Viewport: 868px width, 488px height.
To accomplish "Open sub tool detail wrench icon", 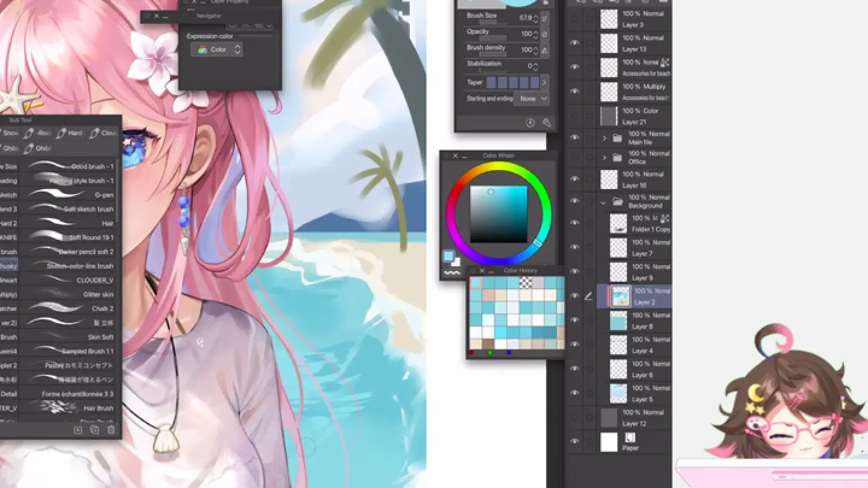I will click(547, 123).
